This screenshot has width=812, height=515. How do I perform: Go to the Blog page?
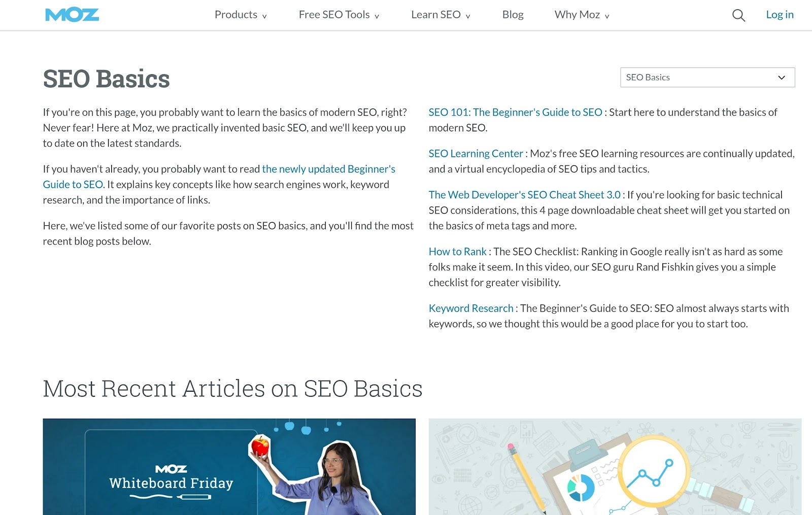513,15
